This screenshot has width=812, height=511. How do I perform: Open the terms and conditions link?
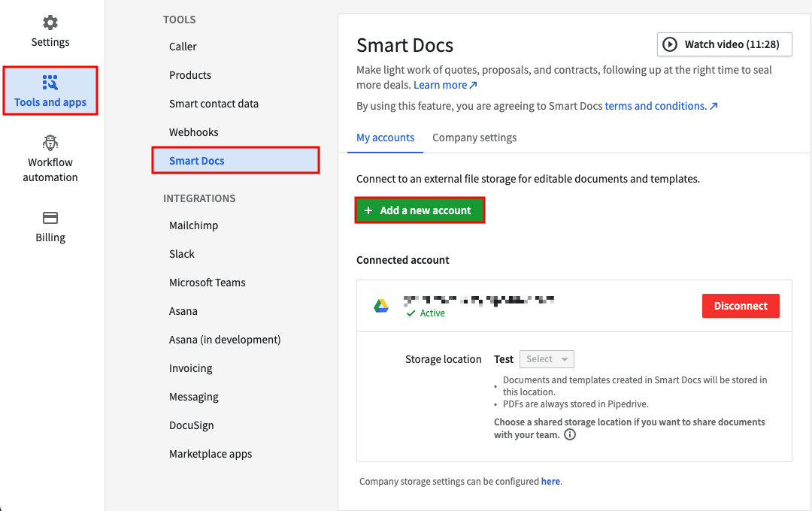click(662, 106)
